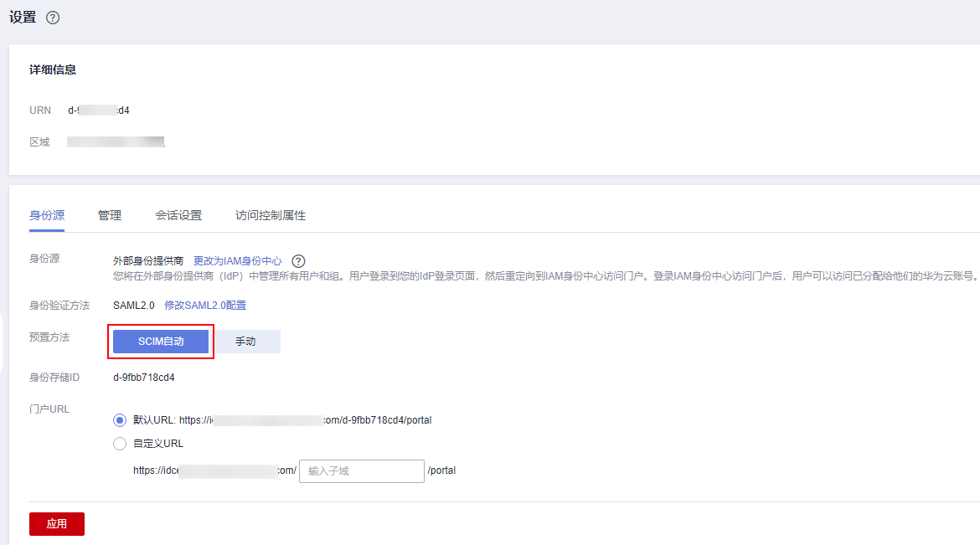Click the 更改为IAM身份中心 link
Screen dimensions: 980x545
pos(238,261)
